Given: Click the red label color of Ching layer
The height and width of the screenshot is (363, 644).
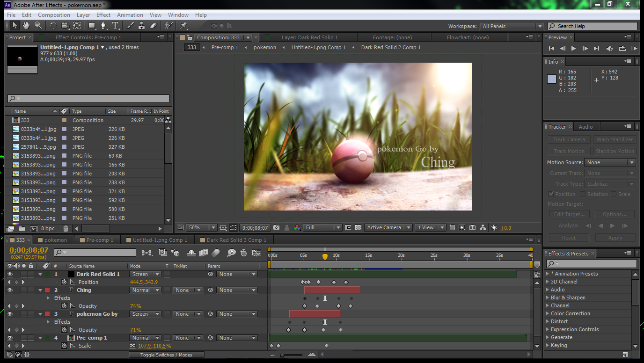Looking at the screenshot, I should (47, 290).
